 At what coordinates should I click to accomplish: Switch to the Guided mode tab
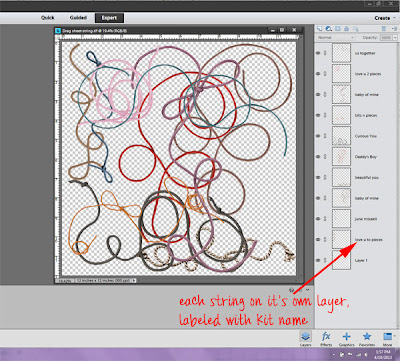click(x=78, y=18)
